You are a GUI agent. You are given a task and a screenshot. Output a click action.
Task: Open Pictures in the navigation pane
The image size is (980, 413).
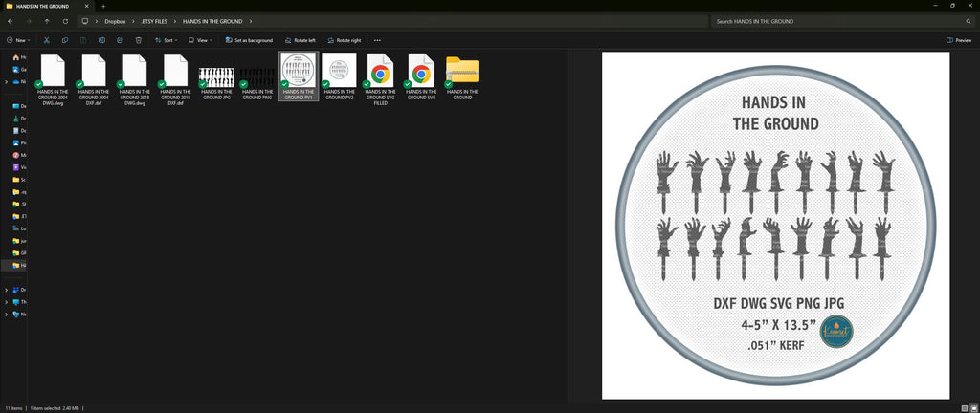pos(19,142)
